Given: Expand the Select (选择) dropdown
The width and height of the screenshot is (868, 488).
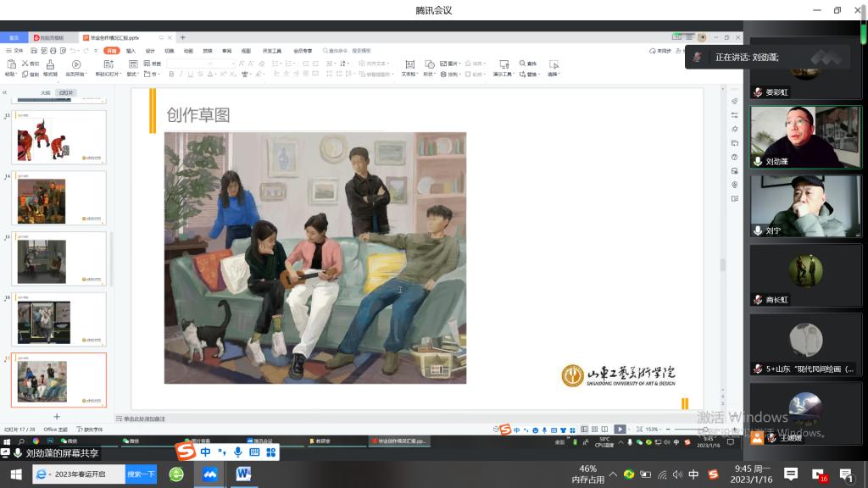Looking at the screenshot, I should coord(554,75).
